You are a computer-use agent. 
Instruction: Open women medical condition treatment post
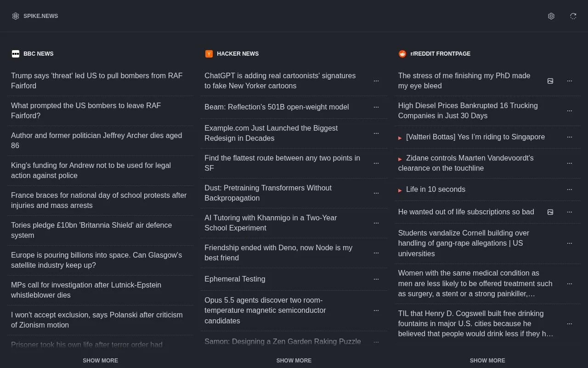point(475,284)
